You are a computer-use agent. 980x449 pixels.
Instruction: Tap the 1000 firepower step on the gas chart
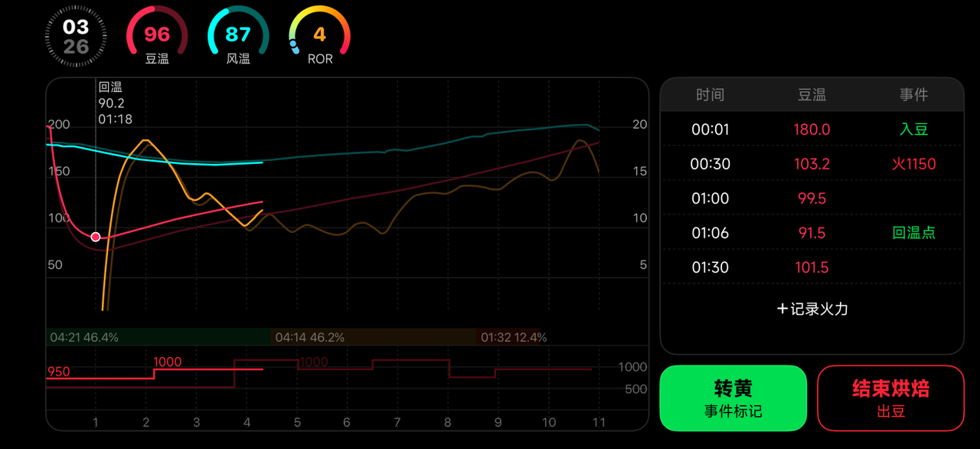165,362
